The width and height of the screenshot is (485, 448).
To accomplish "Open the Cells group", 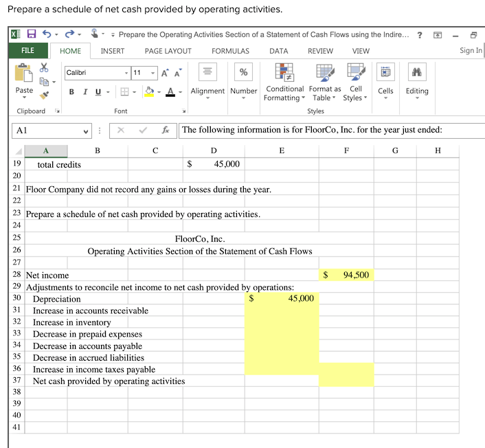I will coord(385,82).
